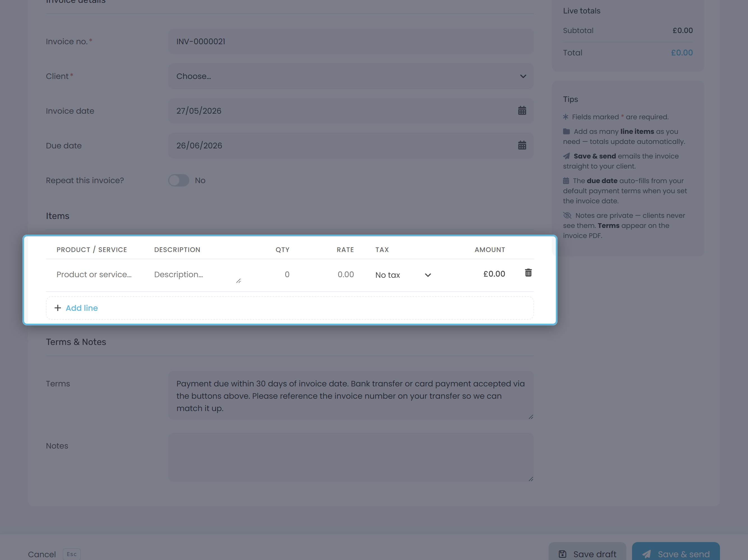Click the line item amount £0.00
This screenshot has width=748, height=560.
point(494,274)
